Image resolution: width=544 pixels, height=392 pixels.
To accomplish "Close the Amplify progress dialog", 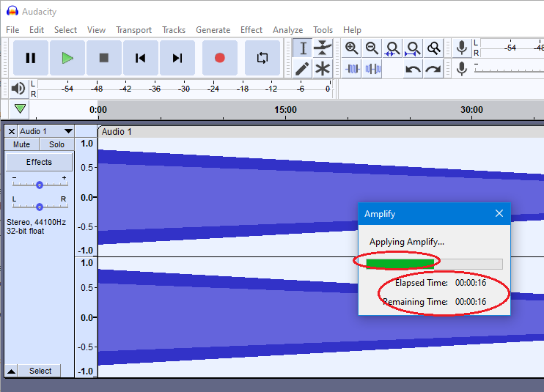I will [499, 213].
